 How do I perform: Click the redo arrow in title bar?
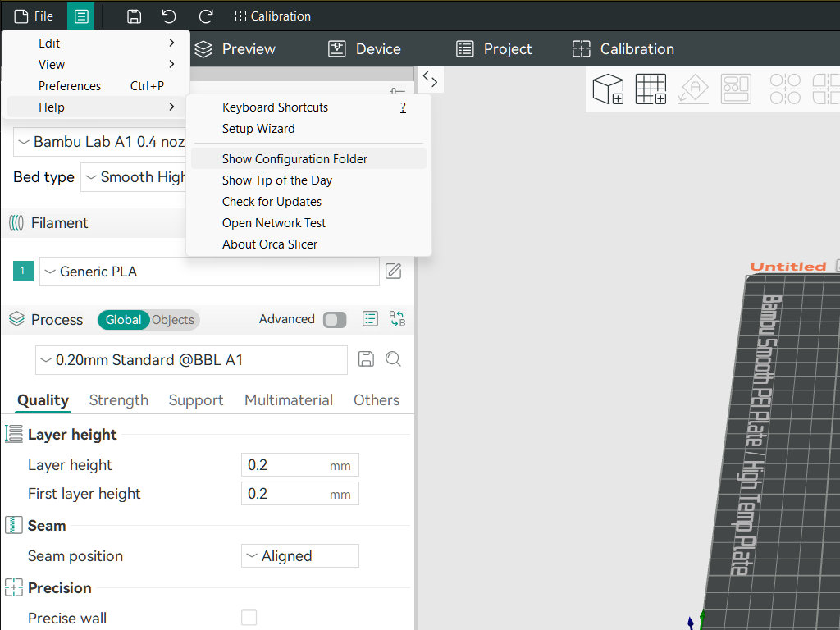[x=206, y=16]
